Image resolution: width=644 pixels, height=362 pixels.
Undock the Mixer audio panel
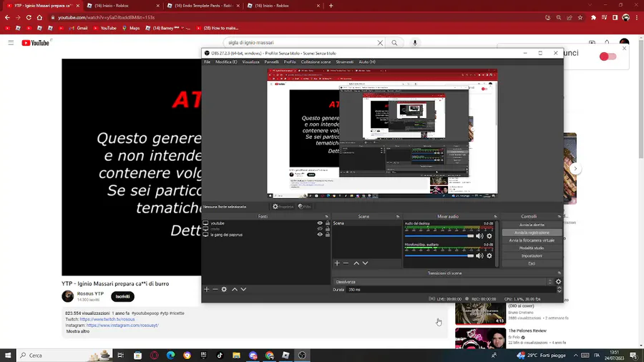click(495, 216)
